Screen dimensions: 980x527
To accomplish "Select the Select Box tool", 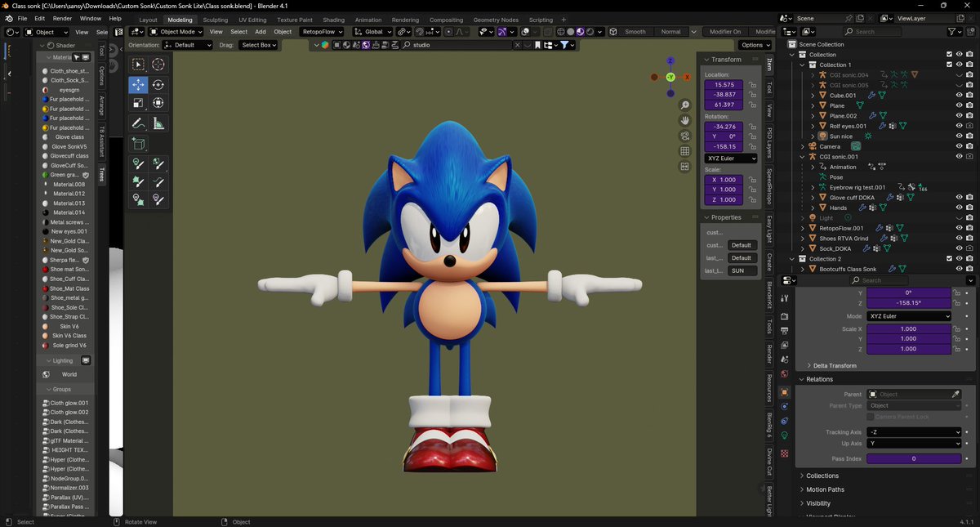I will (x=138, y=65).
